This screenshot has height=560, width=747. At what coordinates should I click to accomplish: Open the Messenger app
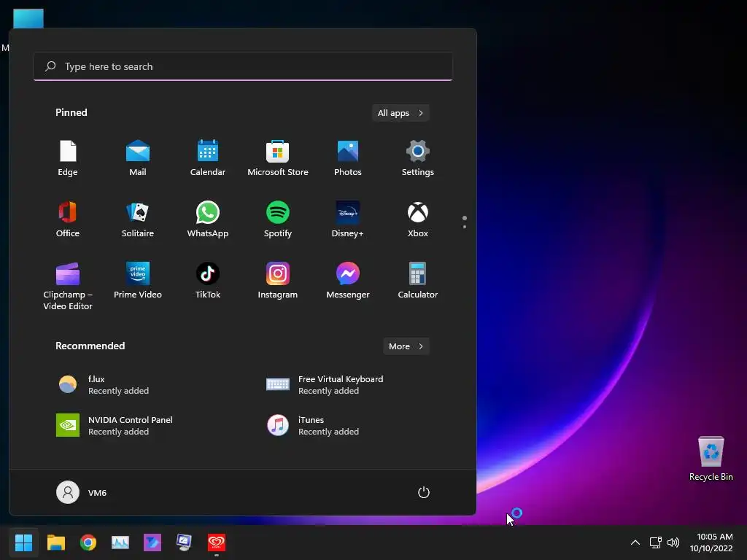point(348,281)
